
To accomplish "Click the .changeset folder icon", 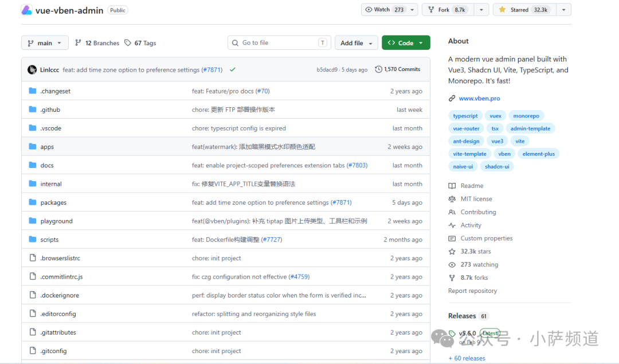I will [33, 91].
